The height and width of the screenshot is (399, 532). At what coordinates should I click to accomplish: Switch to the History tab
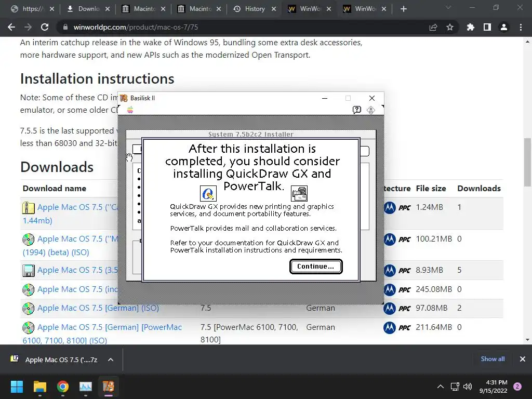click(x=255, y=9)
